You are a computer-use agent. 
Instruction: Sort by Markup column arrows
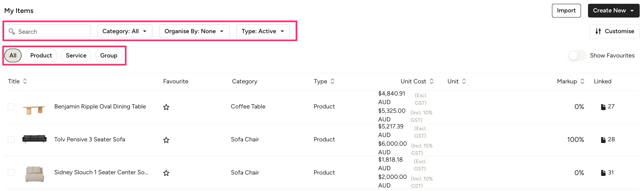point(582,81)
